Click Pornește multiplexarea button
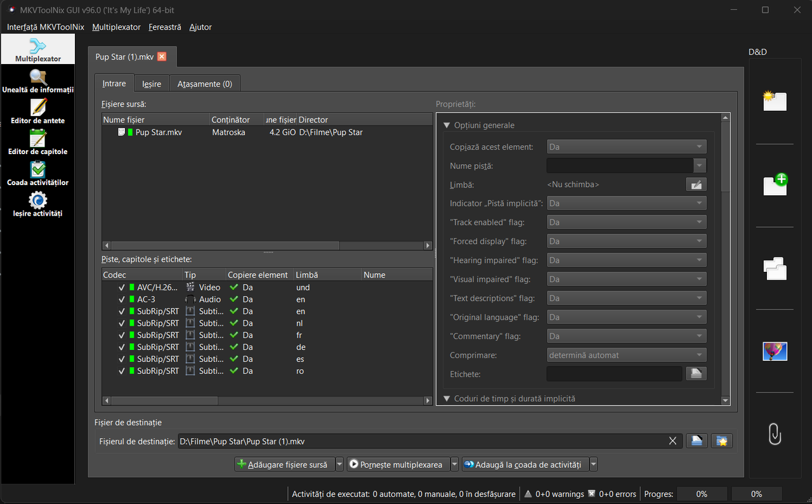The height and width of the screenshot is (504, 812). click(398, 465)
